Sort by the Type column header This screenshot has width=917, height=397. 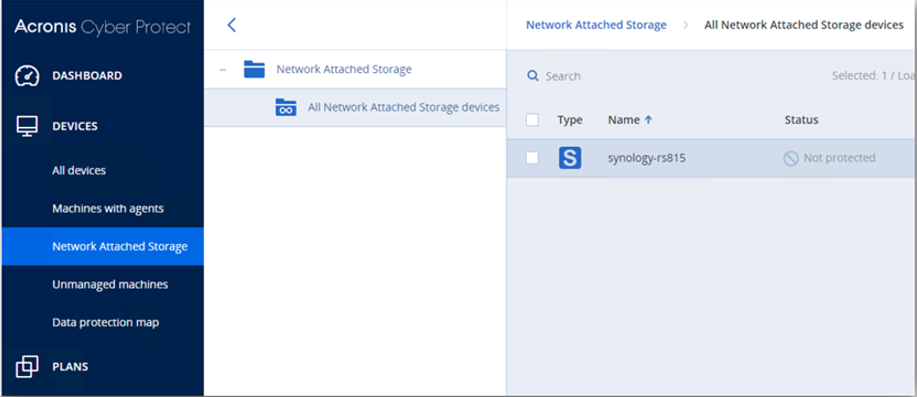pos(570,120)
